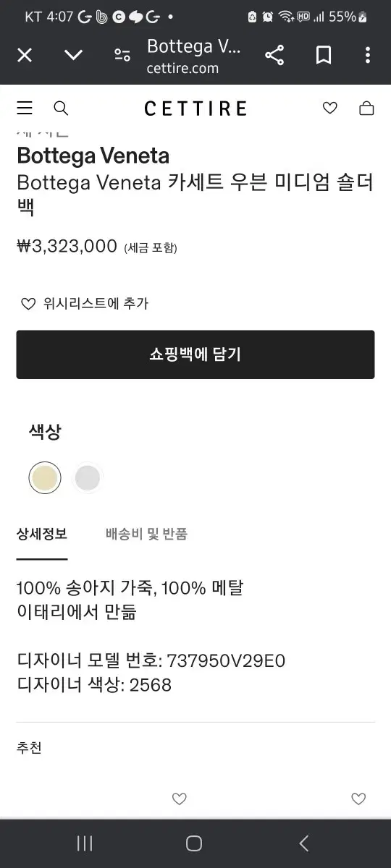Select the beige color swatch

point(45,478)
